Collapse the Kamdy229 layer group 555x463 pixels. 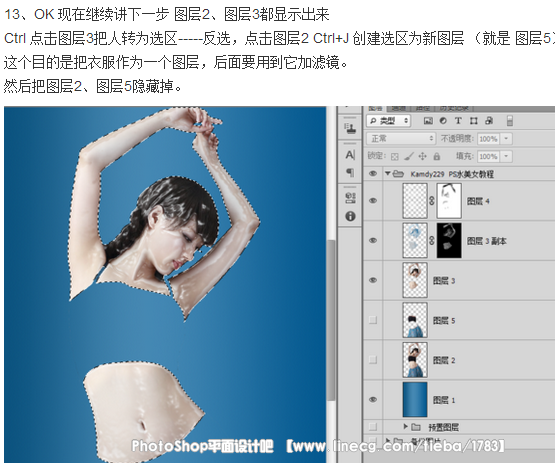point(388,173)
